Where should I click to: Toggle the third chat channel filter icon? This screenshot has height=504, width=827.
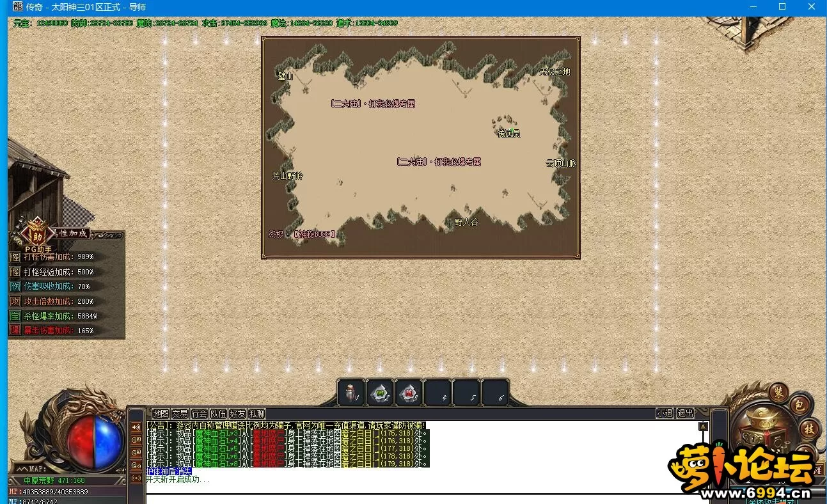[x=136, y=452]
